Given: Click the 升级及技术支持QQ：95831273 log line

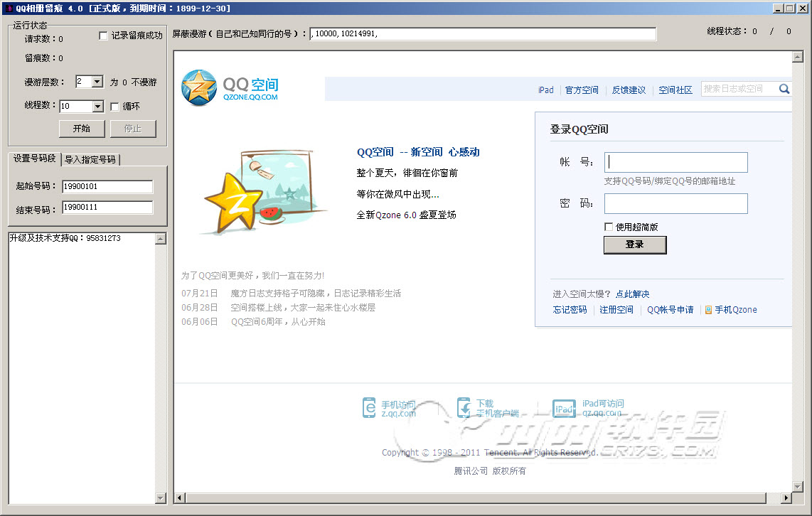Looking at the screenshot, I should pyautogui.click(x=65, y=238).
